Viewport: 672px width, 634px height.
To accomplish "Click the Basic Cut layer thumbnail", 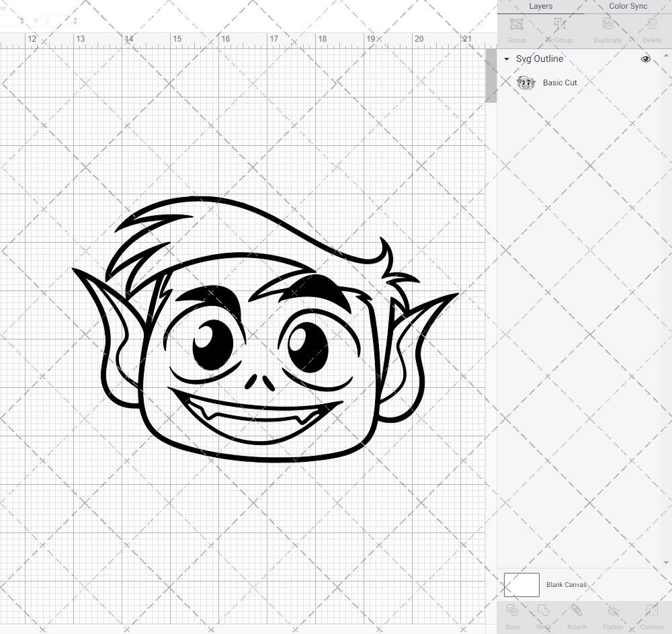I will (x=526, y=83).
